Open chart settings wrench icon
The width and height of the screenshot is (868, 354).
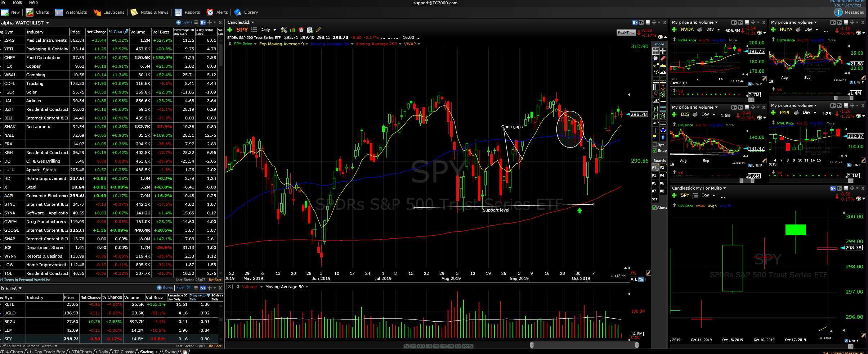pyautogui.click(x=284, y=30)
